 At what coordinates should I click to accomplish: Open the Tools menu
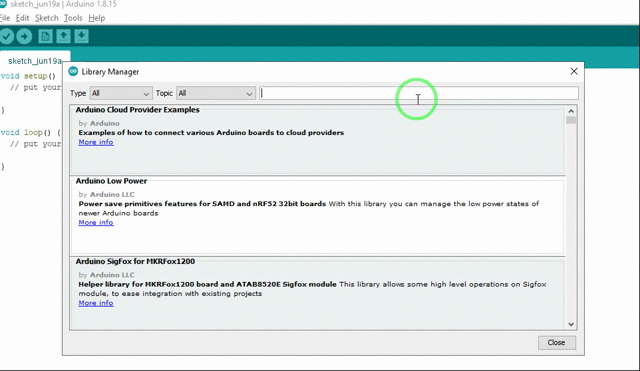click(x=73, y=18)
